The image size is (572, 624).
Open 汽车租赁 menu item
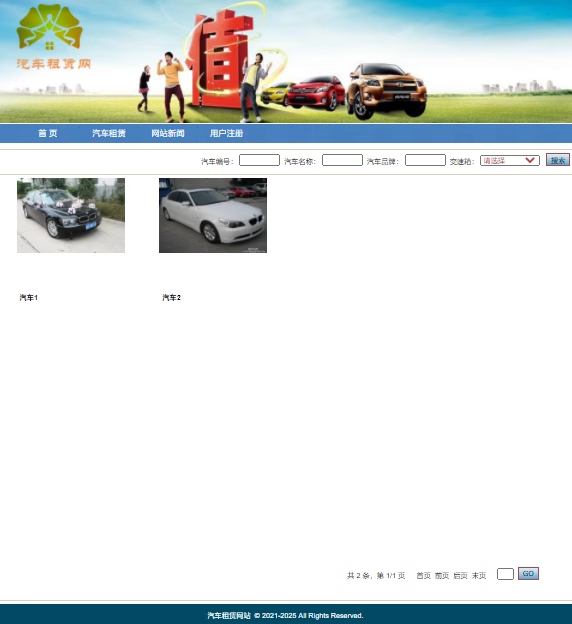[x=109, y=133]
